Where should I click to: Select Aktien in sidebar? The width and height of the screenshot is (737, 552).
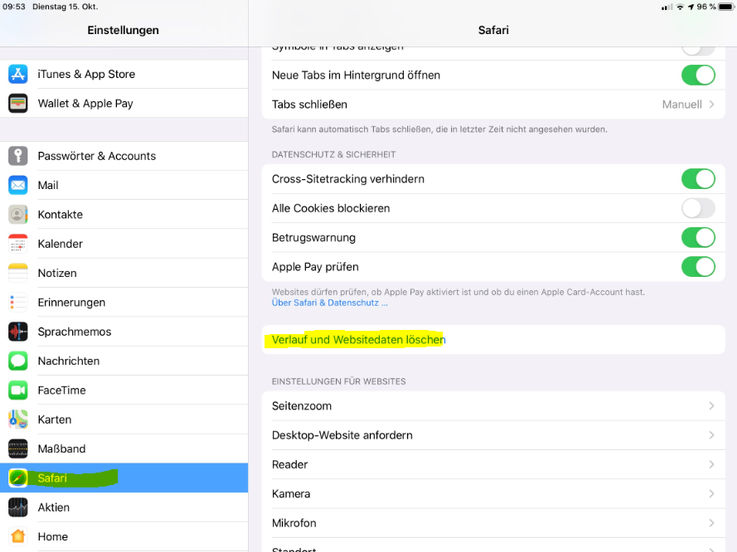[124, 507]
